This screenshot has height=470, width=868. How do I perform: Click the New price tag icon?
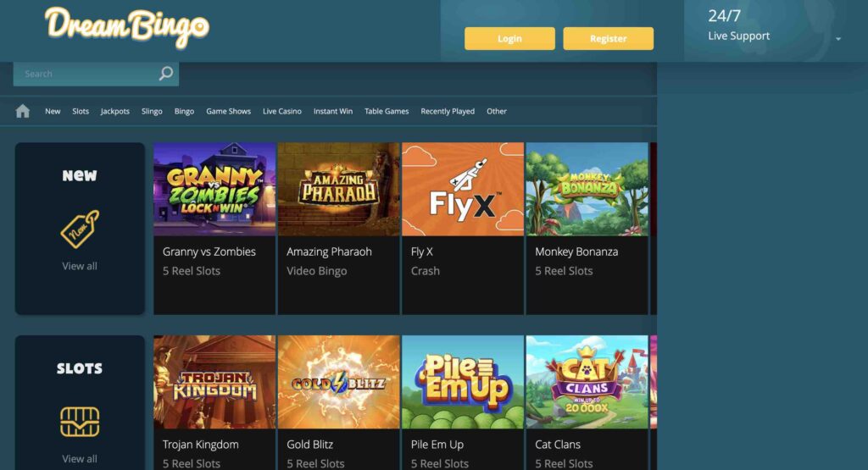80,229
